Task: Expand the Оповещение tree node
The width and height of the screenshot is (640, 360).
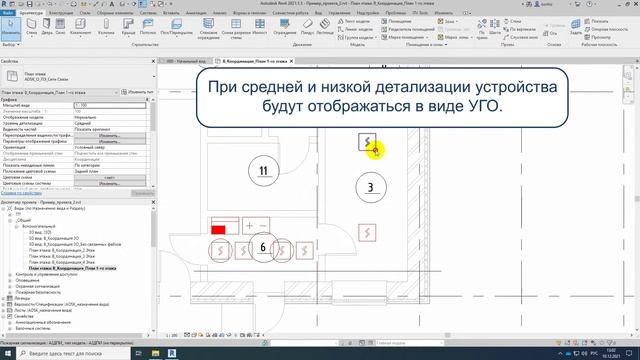Action: tap(10, 280)
